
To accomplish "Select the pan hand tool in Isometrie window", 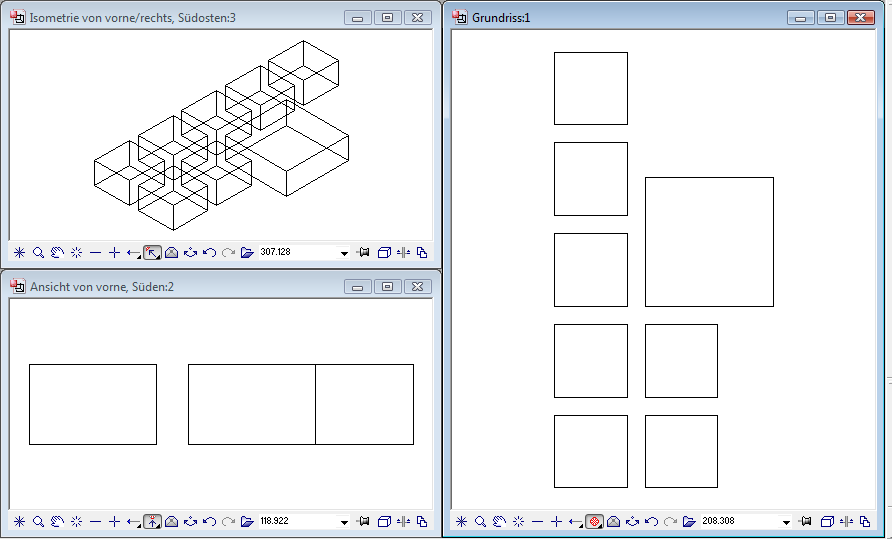I will click(x=57, y=253).
